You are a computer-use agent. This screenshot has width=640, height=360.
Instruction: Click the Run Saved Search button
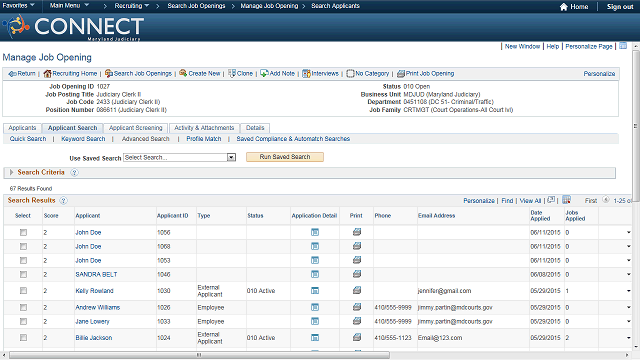click(x=285, y=157)
